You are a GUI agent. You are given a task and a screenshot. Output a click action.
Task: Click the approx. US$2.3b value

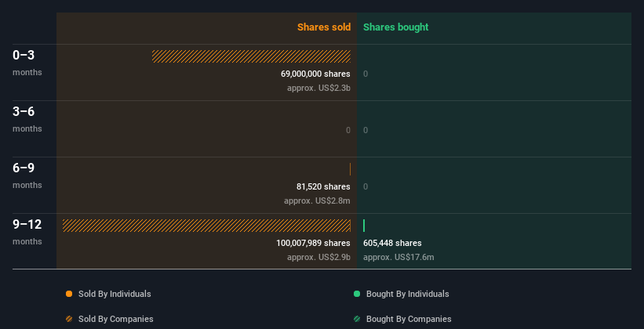point(318,88)
